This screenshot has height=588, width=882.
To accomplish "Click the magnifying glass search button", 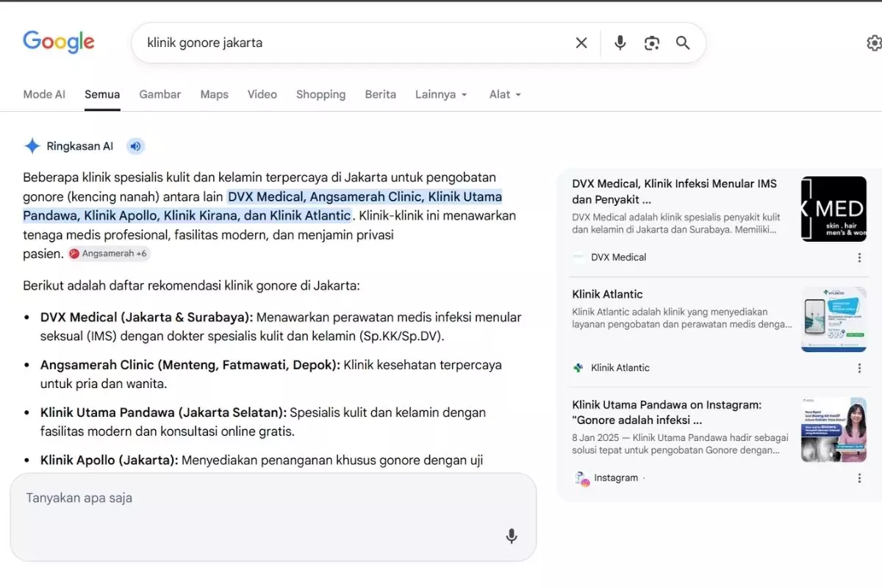I will [x=683, y=43].
